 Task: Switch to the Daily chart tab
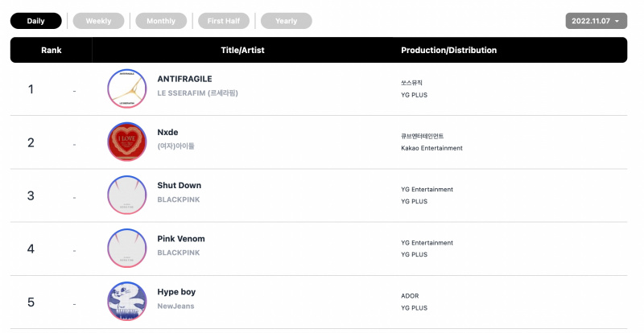pos(35,21)
